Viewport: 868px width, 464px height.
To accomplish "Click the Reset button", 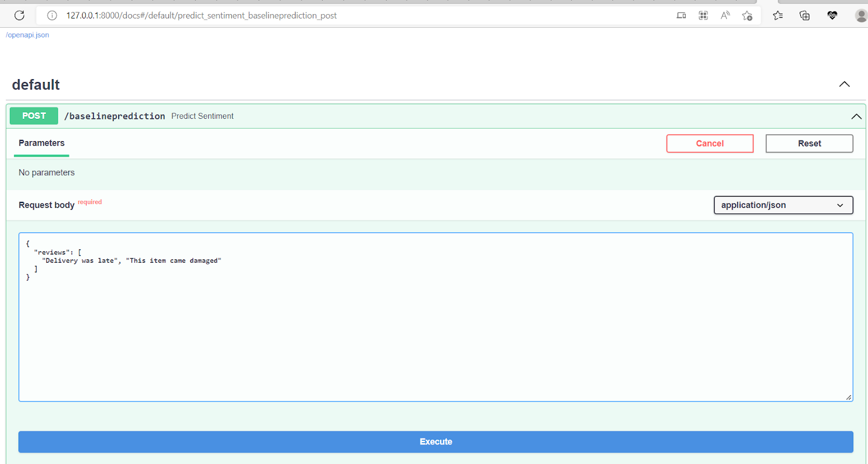I will (x=809, y=143).
